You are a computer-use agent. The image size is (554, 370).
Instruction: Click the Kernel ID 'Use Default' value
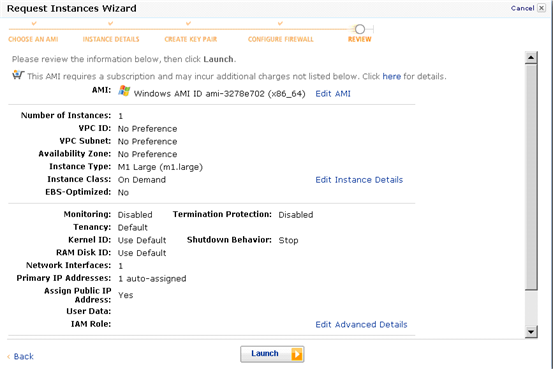142,240
